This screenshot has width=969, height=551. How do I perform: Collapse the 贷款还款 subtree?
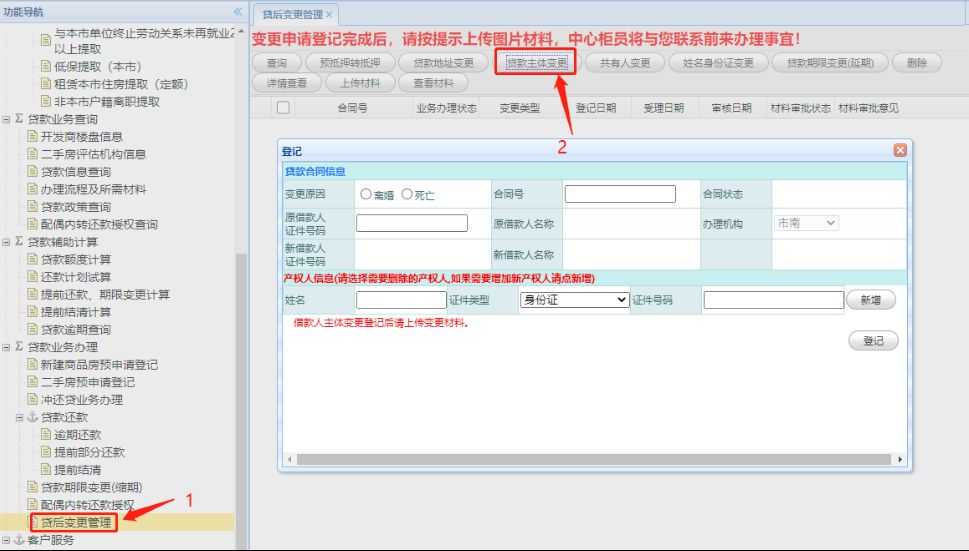click(x=19, y=418)
